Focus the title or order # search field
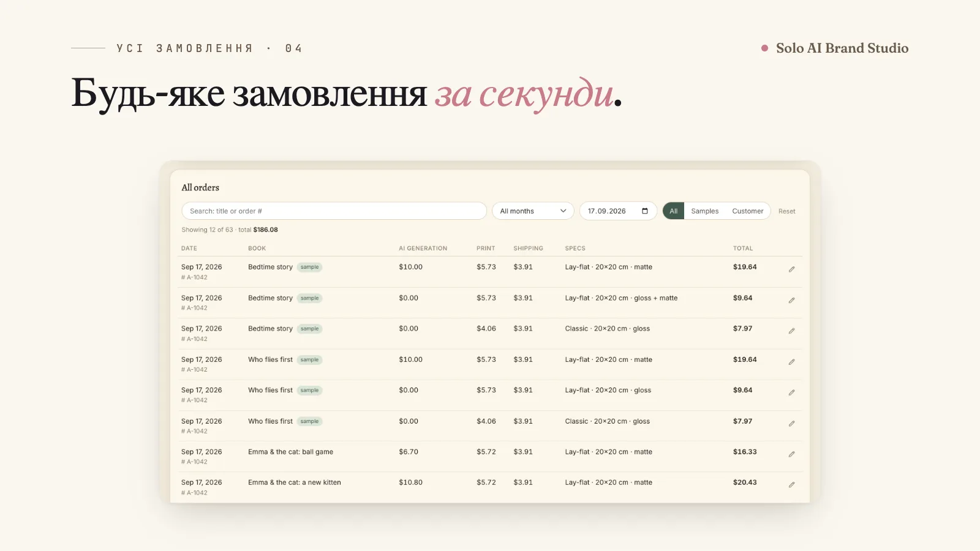 coord(334,211)
